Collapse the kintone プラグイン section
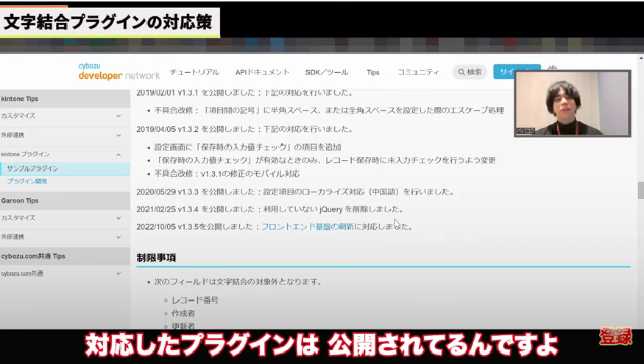The height and width of the screenshot is (364, 644). tap(65, 154)
